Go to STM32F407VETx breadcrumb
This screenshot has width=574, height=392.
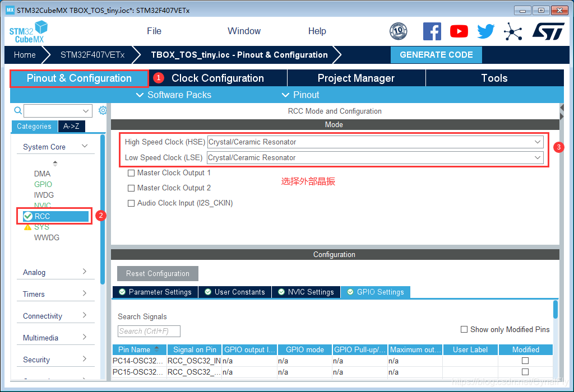[x=92, y=55]
